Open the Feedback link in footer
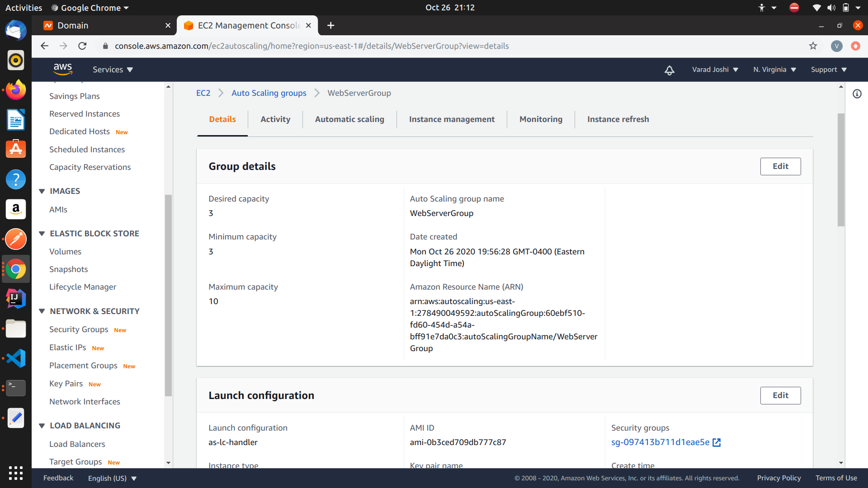 pyautogui.click(x=58, y=478)
